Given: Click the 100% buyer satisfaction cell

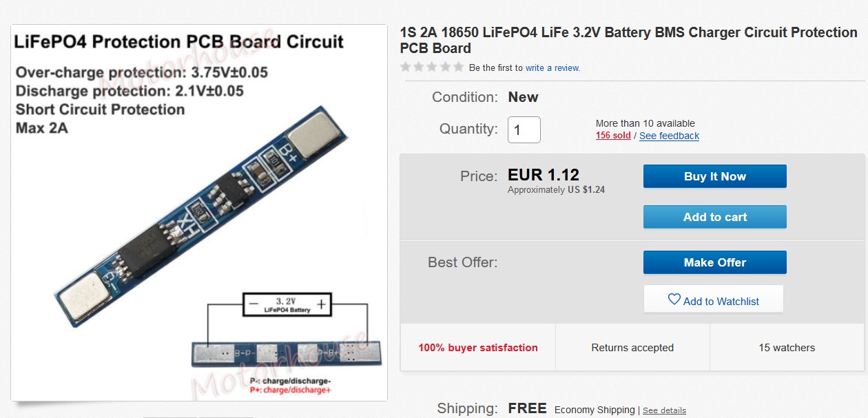Looking at the screenshot, I should (x=478, y=348).
